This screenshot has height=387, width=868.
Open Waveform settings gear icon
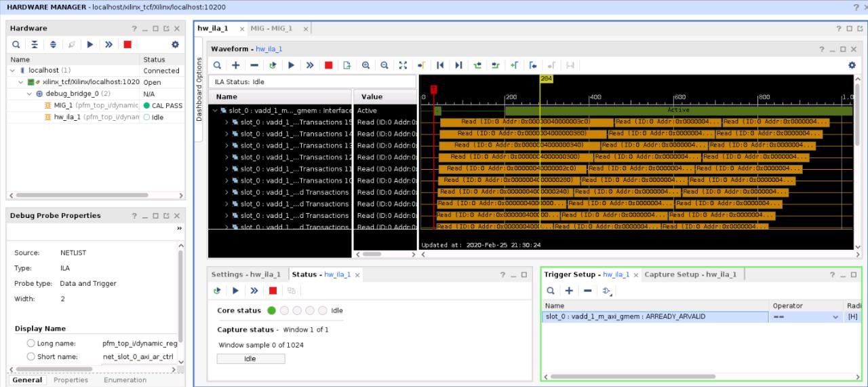point(852,65)
